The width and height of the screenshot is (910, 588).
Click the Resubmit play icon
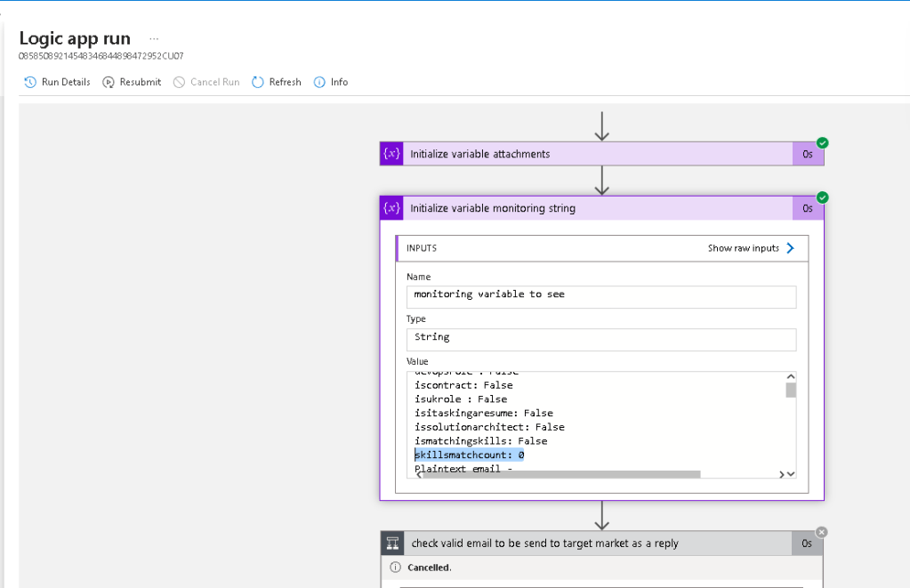pos(109,83)
